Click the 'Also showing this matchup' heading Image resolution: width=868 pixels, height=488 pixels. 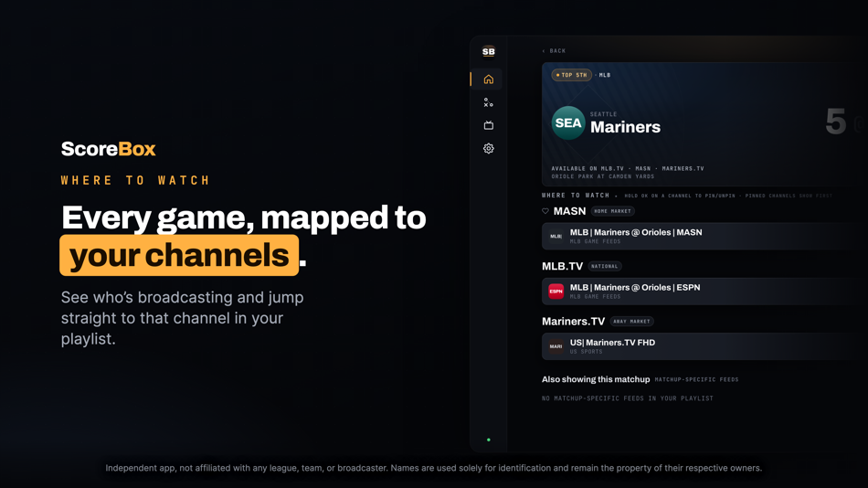[596, 379]
